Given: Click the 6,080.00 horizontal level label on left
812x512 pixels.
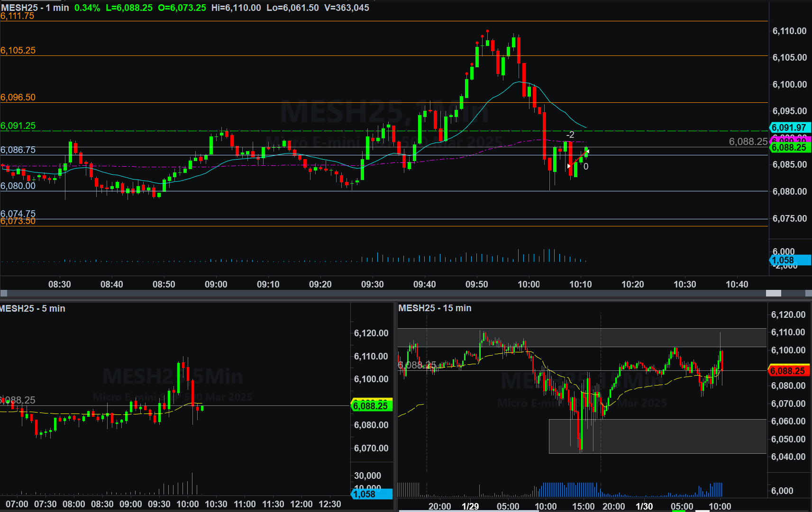Looking at the screenshot, I should 18,186.
